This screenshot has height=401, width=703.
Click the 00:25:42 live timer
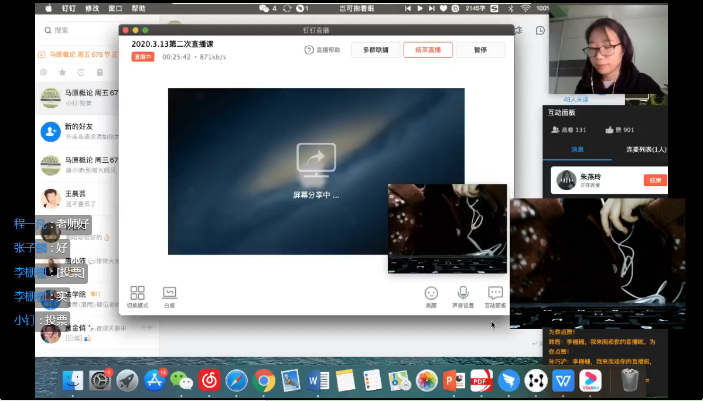[176, 57]
